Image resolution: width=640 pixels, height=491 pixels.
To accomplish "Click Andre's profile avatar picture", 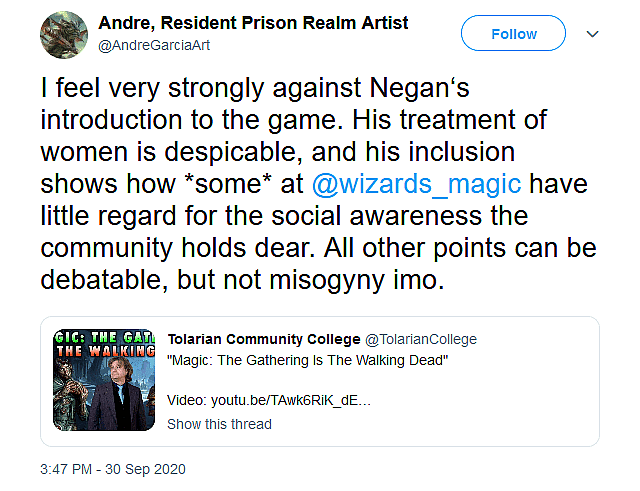I will [66, 35].
